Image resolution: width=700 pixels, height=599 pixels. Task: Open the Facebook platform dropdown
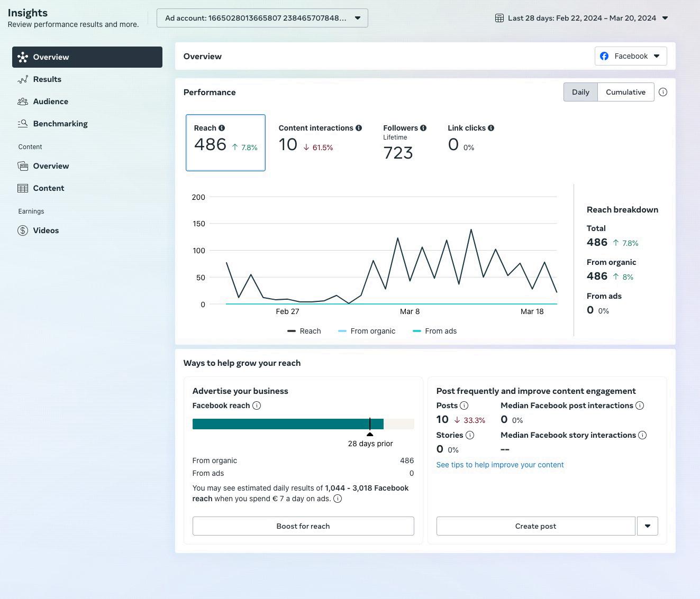[x=631, y=56]
